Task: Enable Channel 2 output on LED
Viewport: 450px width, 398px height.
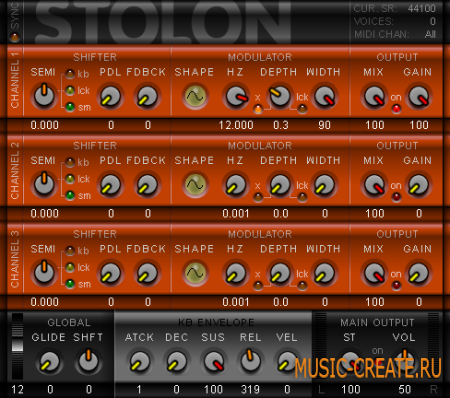Action: click(396, 197)
